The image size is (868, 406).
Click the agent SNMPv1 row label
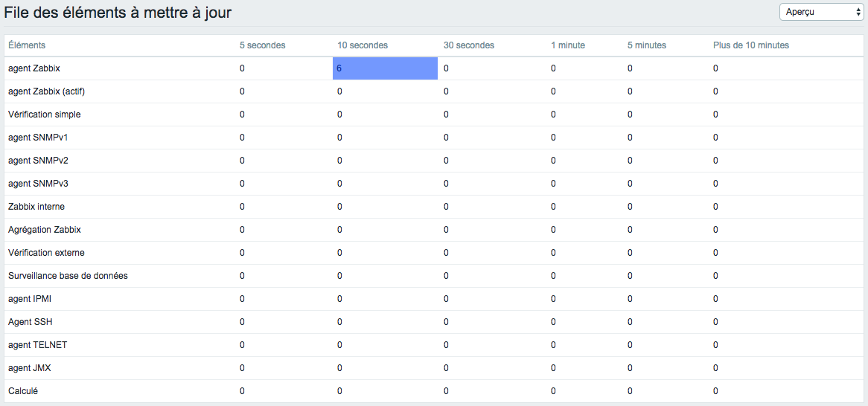[38, 138]
